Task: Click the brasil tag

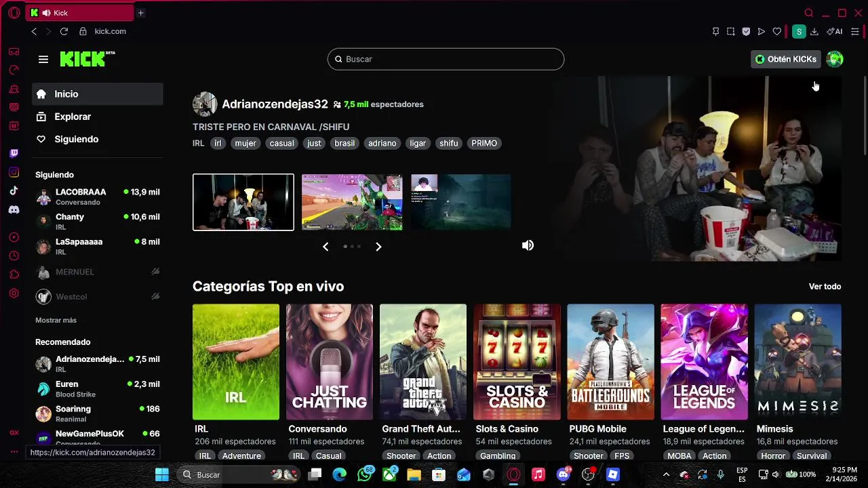Action: [x=344, y=143]
